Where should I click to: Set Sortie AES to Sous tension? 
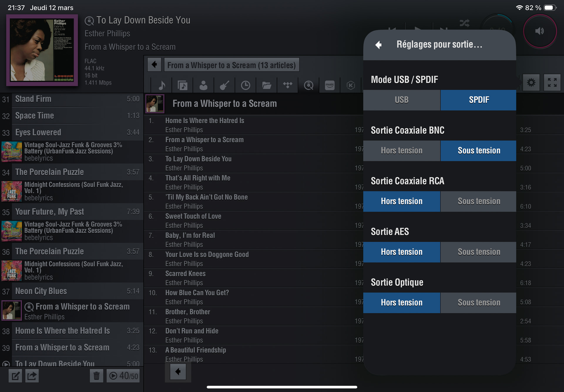[x=479, y=252]
